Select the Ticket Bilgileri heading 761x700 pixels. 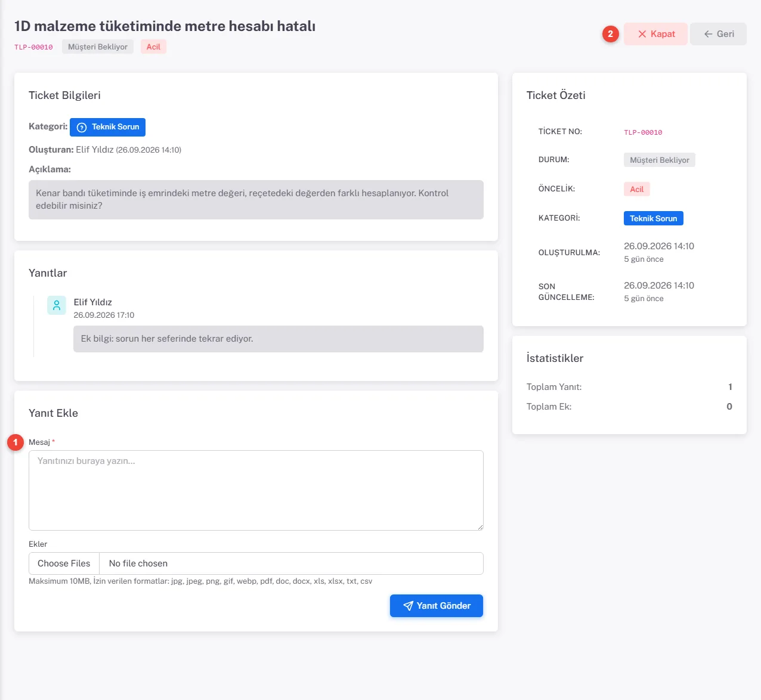pyautogui.click(x=64, y=95)
